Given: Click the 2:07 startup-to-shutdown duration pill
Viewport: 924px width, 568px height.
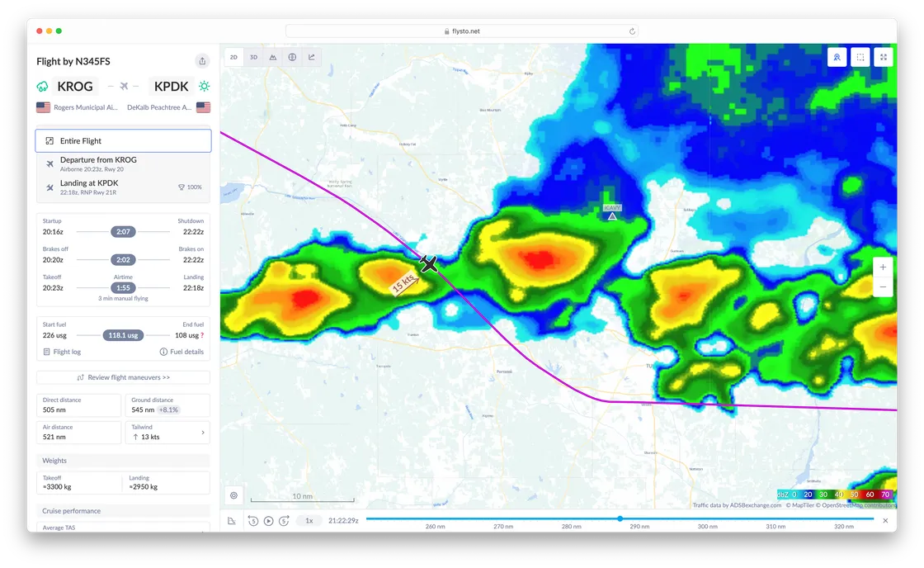Looking at the screenshot, I should (123, 232).
